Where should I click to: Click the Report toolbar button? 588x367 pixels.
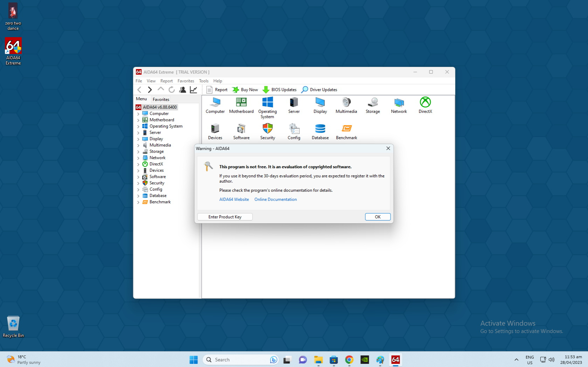(x=217, y=90)
